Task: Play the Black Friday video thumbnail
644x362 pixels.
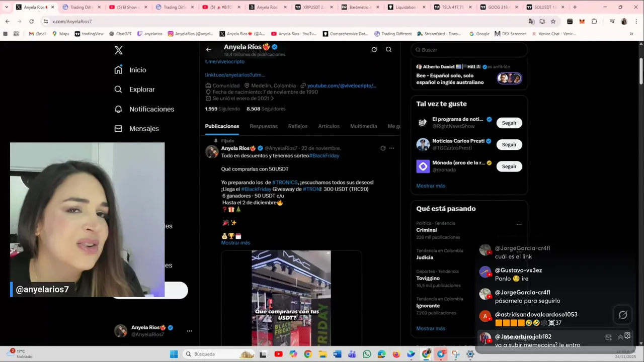Action: click(x=291, y=298)
